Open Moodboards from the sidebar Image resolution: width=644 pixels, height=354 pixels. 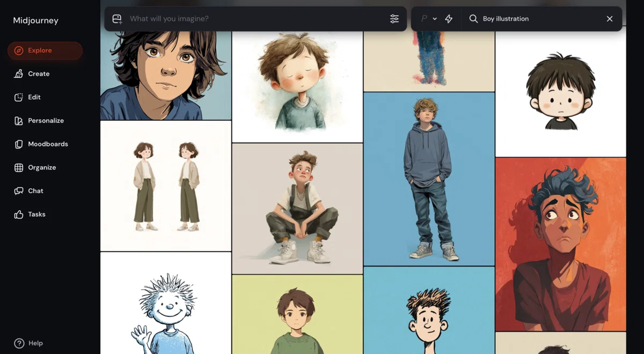click(45, 144)
